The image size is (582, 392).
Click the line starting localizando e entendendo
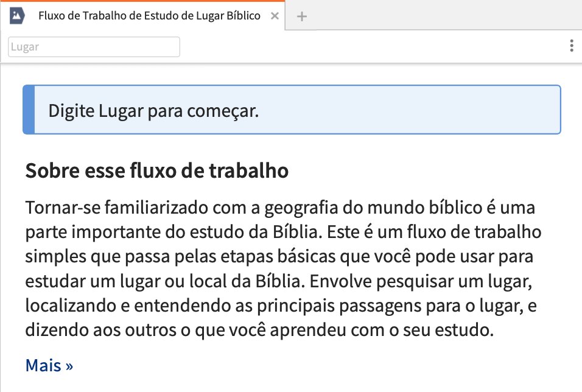point(281,306)
